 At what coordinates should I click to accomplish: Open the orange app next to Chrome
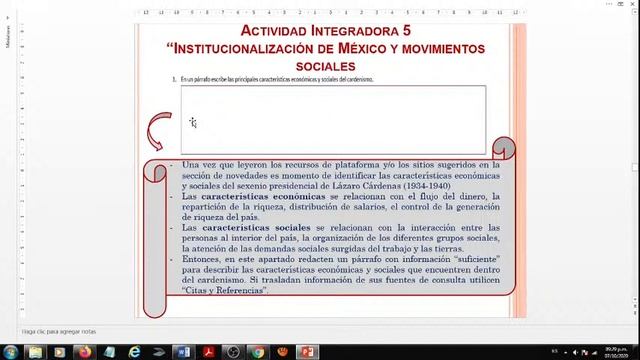pos(282,352)
